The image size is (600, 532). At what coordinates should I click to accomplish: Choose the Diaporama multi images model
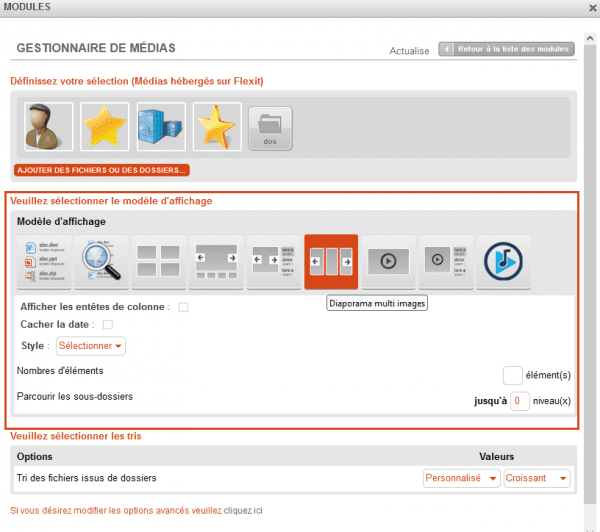(x=331, y=262)
